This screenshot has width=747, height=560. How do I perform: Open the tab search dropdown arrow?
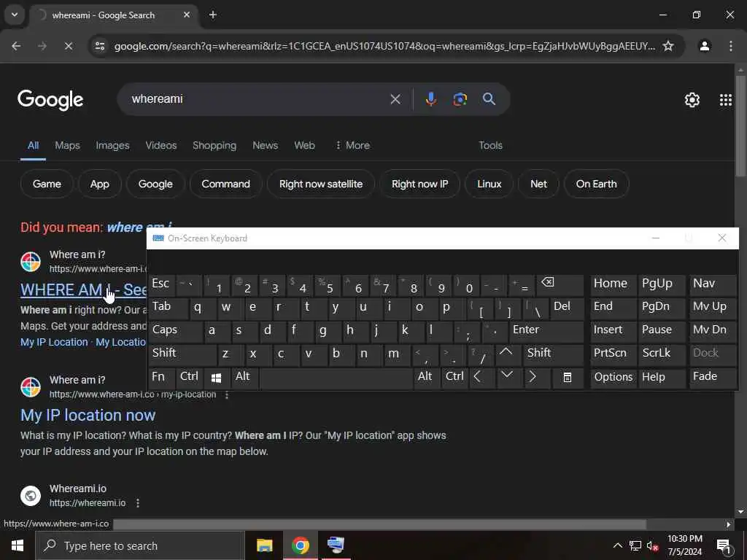15,15
